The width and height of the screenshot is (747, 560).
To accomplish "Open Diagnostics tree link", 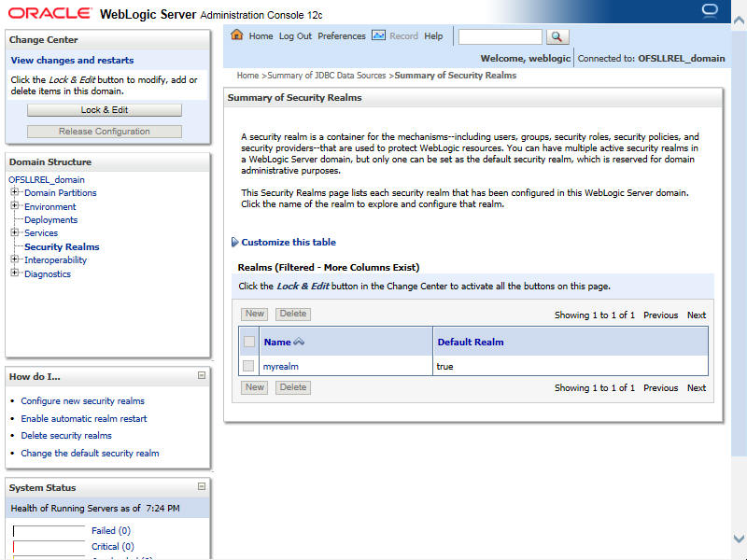I will pos(48,274).
